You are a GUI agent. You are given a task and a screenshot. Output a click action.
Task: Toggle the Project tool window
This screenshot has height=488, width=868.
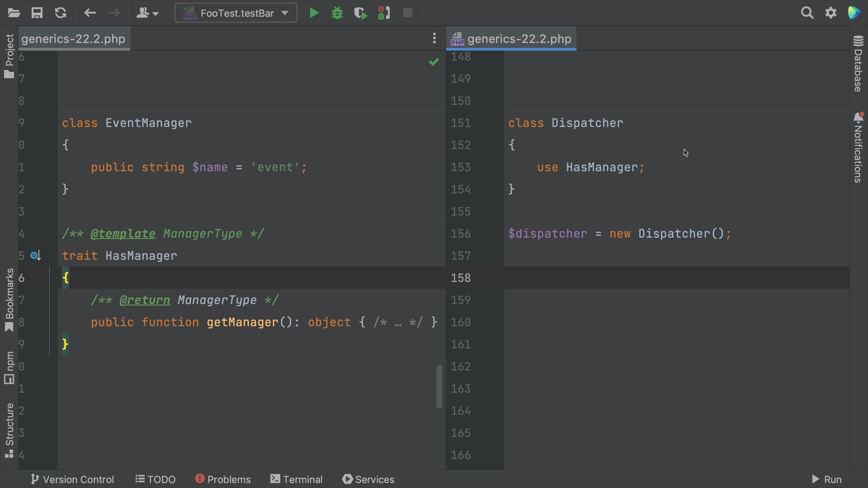coord(9,56)
